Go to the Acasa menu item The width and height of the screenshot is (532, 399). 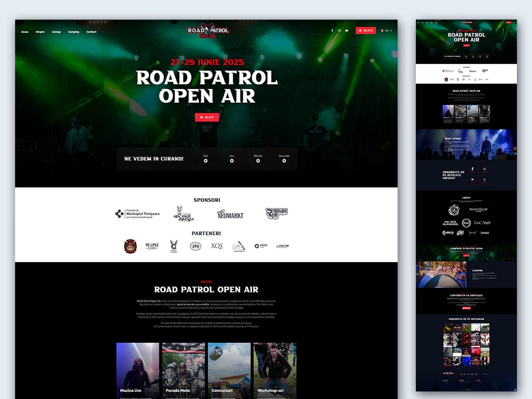[25, 32]
